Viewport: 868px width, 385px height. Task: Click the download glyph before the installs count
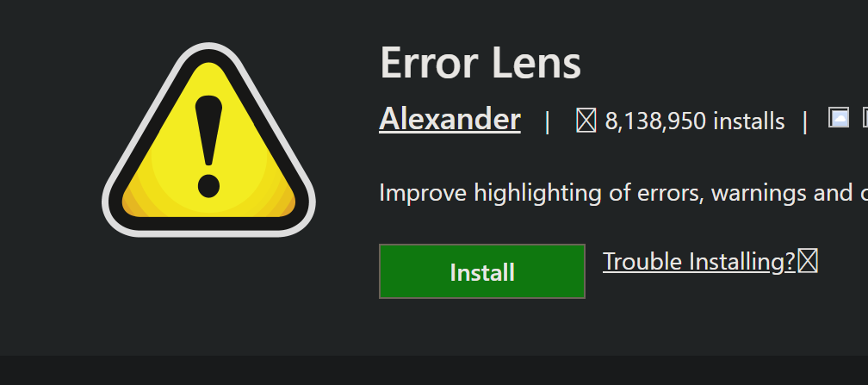pyautogui.click(x=586, y=121)
